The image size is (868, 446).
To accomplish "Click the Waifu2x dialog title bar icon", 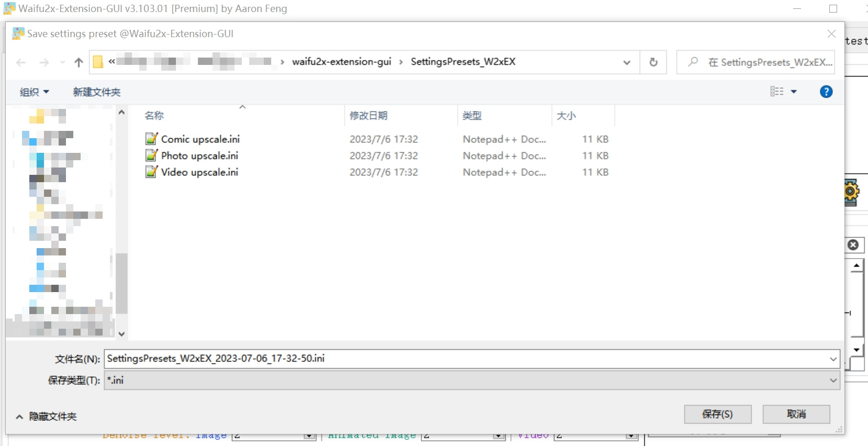I will pyautogui.click(x=18, y=34).
